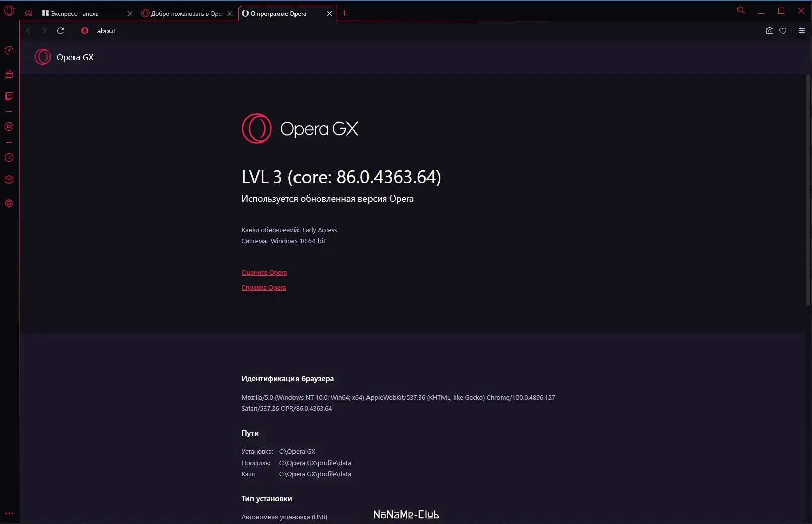Search tabs with magnifier icon
Image resolution: width=812 pixels, height=524 pixels.
coord(741,10)
